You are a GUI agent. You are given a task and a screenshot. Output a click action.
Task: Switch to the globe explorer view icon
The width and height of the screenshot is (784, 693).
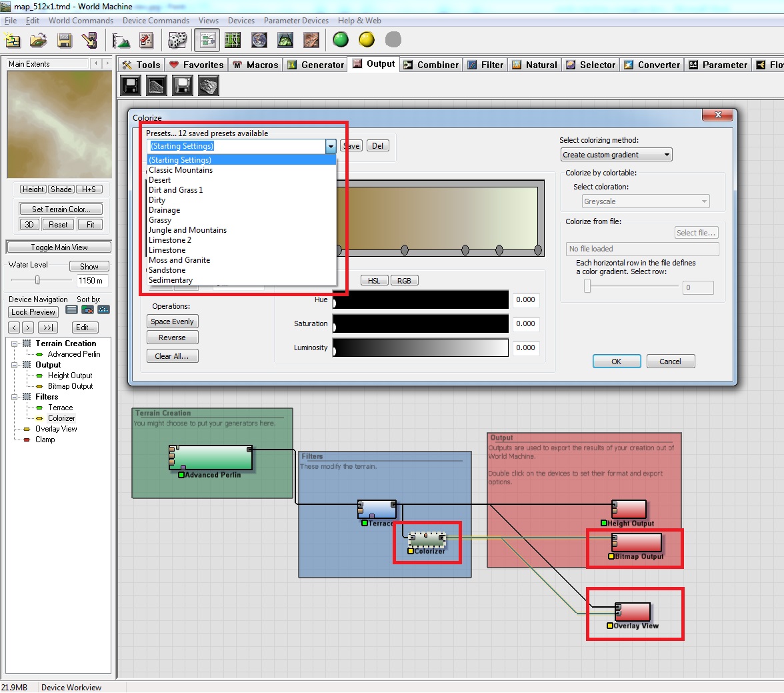coord(259,40)
